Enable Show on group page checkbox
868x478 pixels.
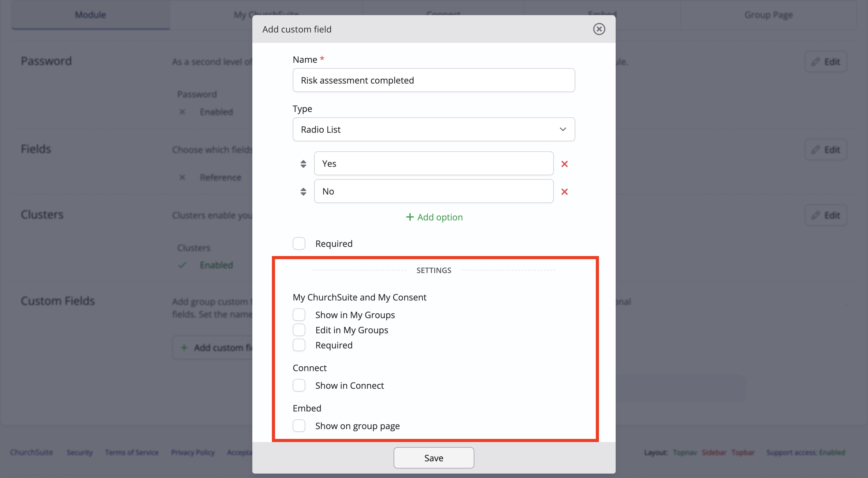[299, 426]
